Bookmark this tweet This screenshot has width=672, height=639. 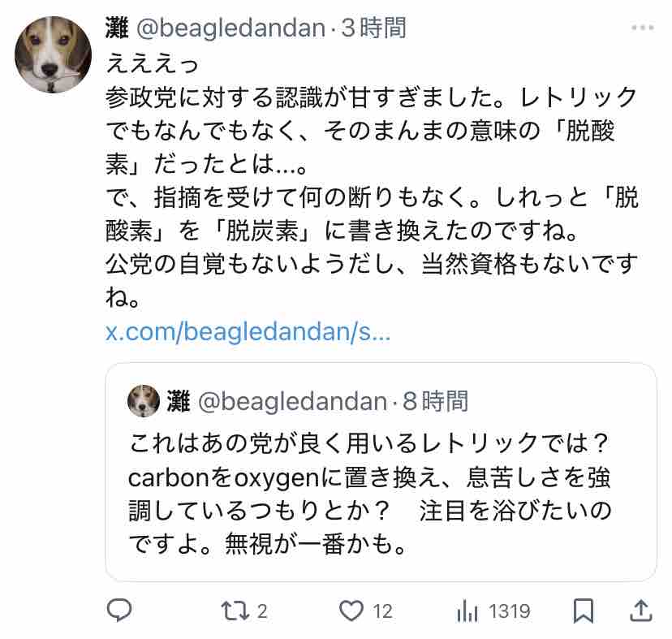[583, 610]
